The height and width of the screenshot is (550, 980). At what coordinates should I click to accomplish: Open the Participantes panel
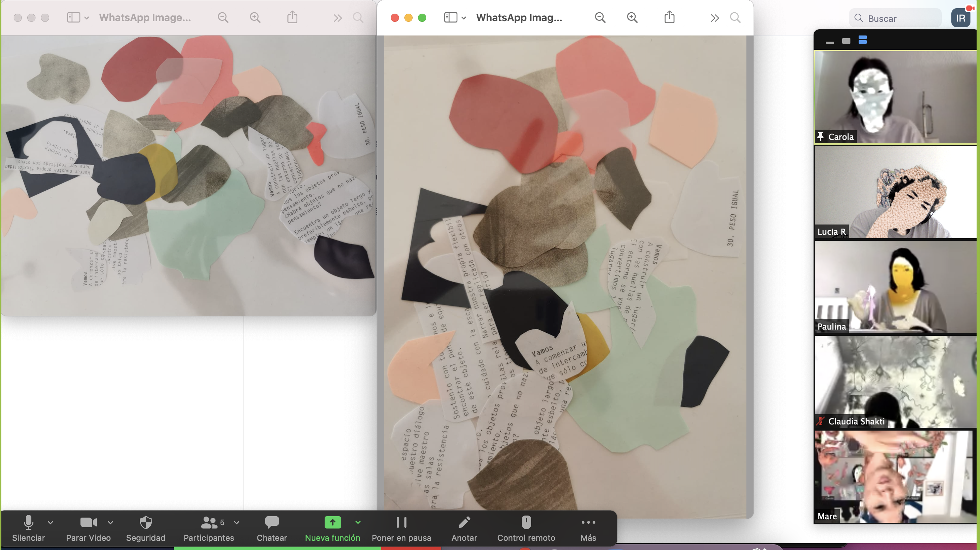click(x=208, y=528)
